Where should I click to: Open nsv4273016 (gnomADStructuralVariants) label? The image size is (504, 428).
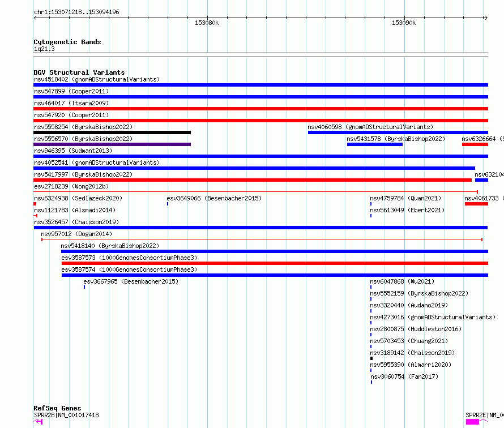click(x=433, y=317)
